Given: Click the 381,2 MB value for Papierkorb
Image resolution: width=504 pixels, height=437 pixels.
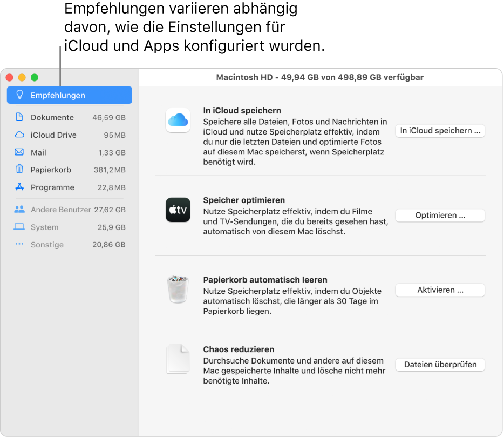Looking at the screenshot, I should [x=110, y=170].
